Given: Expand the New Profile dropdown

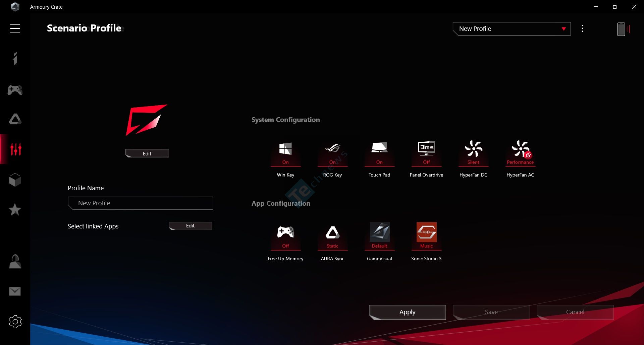Looking at the screenshot, I should pos(512,29).
